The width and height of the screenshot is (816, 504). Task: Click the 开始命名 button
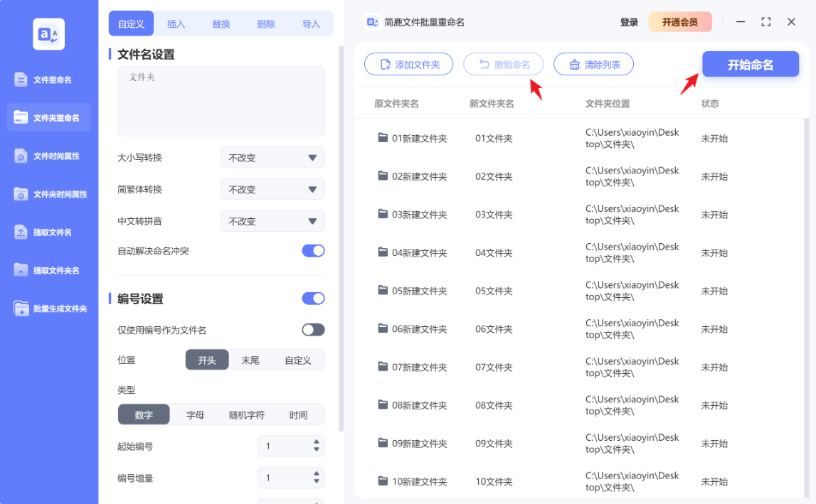[x=751, y=65]
